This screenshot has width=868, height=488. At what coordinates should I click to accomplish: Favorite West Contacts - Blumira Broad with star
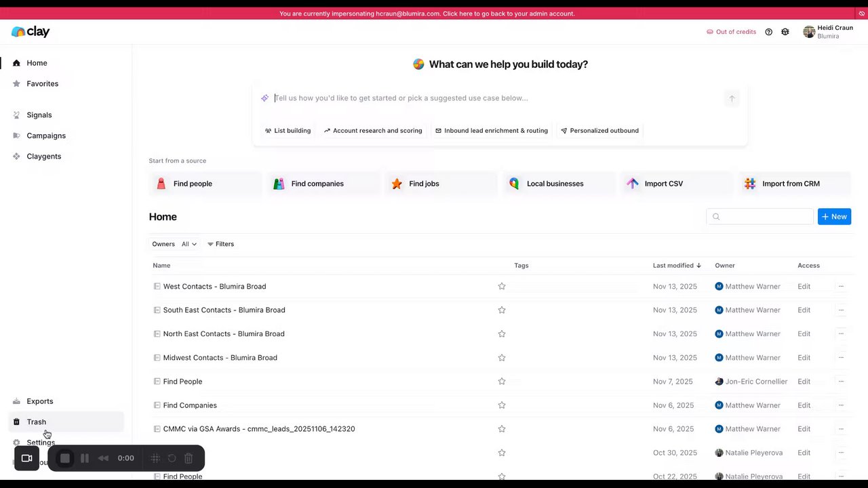(x=502, y=287)
